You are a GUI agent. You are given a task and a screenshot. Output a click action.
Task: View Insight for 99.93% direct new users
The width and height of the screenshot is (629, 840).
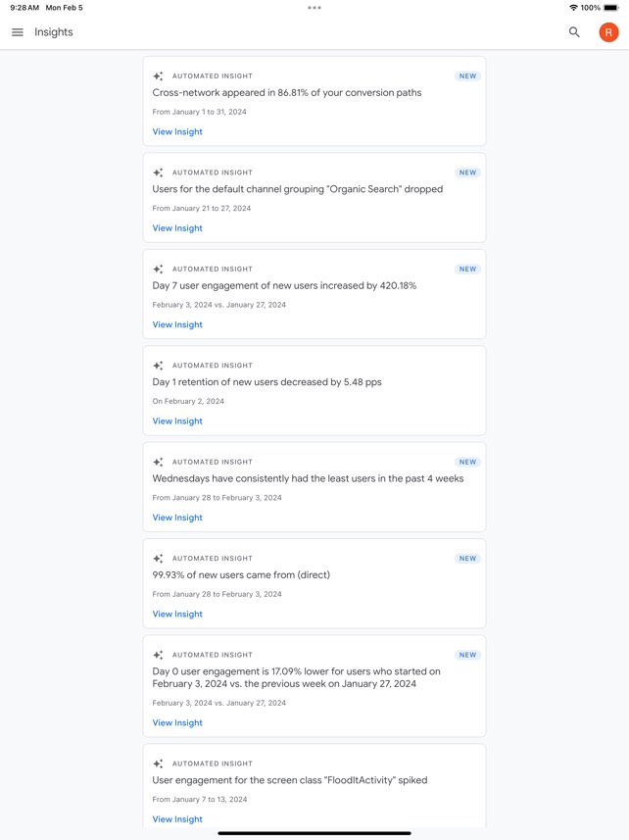tap(177, 615)
